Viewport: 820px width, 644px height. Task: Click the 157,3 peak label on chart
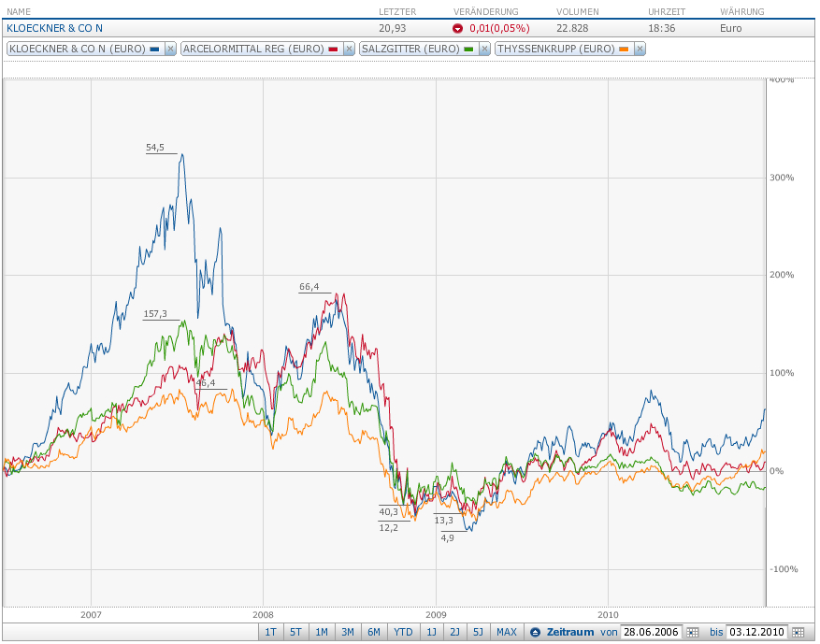coord(155,314)
